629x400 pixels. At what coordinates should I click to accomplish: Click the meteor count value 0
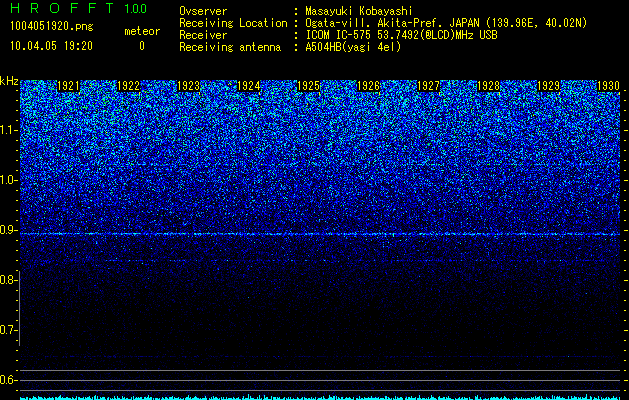(142, 46)
